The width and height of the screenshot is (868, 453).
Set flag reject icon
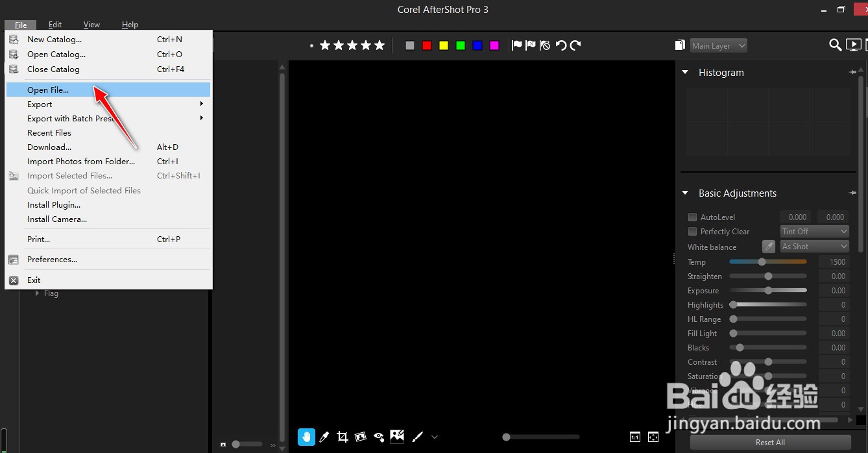(x=531, y=45)
